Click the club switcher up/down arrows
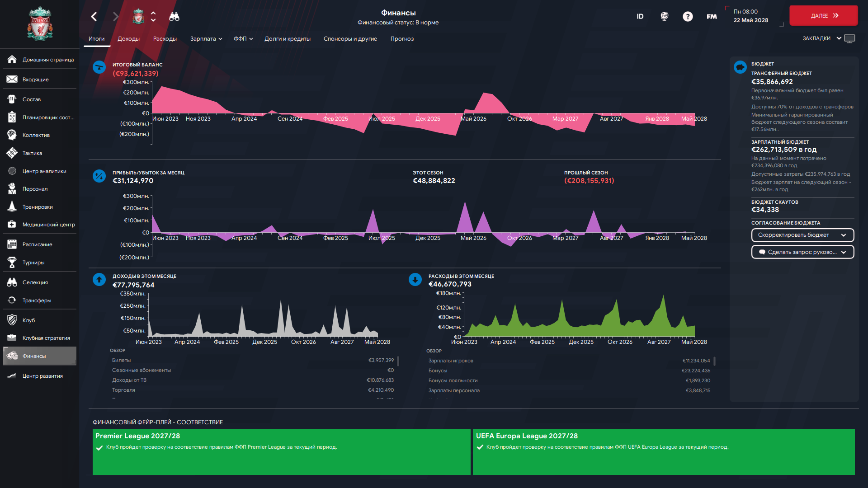 point(153,17)
